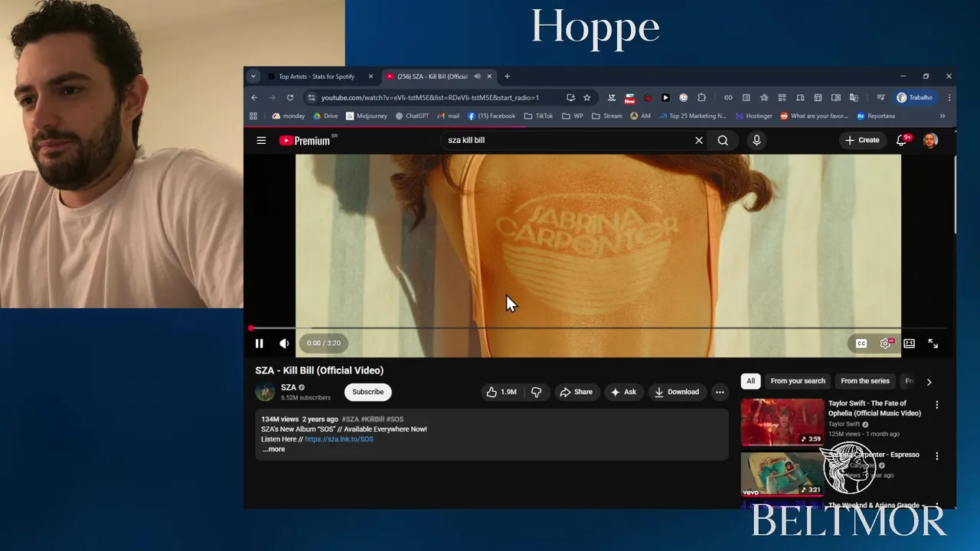Screen dimensions: 980x551
Task: Open the sza.lnk.to/SOS link
Action: (339, 439)
